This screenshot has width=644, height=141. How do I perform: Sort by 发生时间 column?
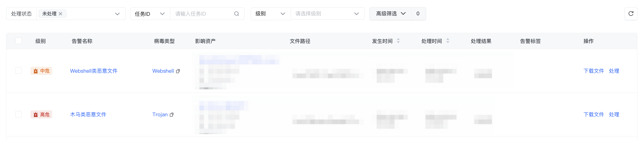tap(398, 41)
